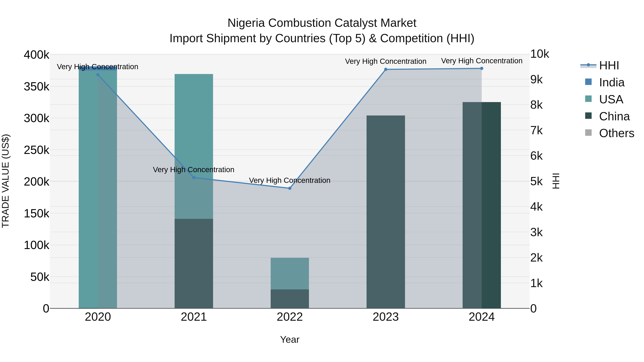Viewport: 644px width, 362px height.
Task: Click the 2024 China bar
Action: tap(482, 205)
